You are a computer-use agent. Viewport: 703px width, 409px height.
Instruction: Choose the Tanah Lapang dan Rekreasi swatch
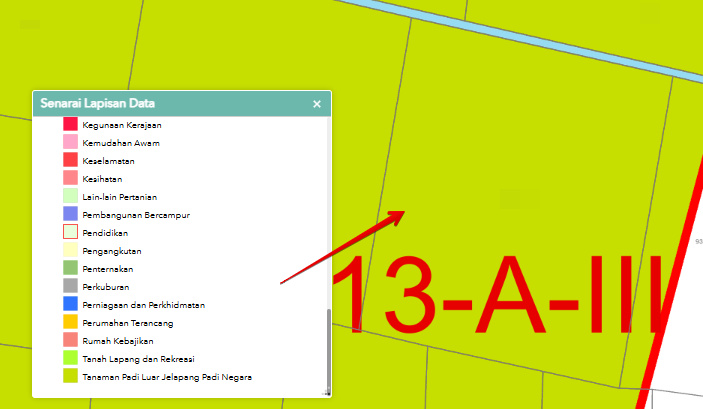[70, 358]
